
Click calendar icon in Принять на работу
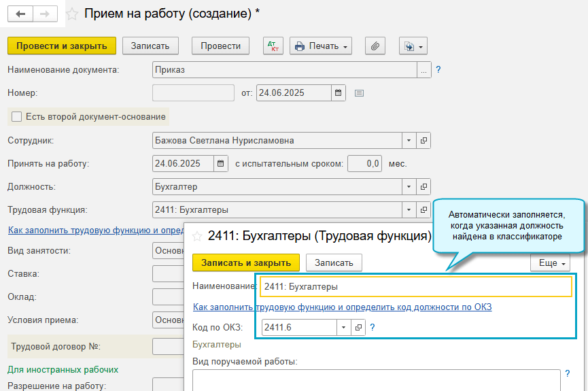pyautogui.click(x=221, y=164)
